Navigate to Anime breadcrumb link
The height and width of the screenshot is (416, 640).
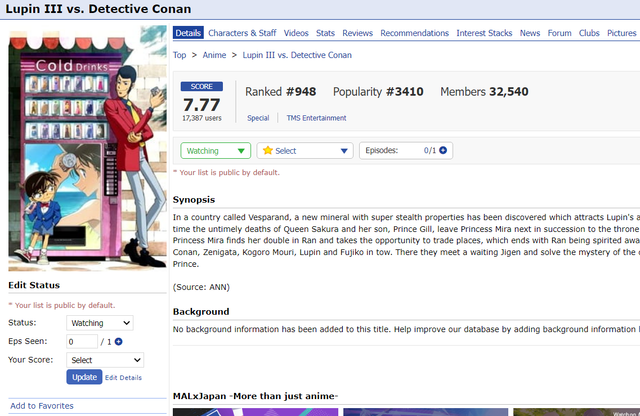(x=214, y=55)
